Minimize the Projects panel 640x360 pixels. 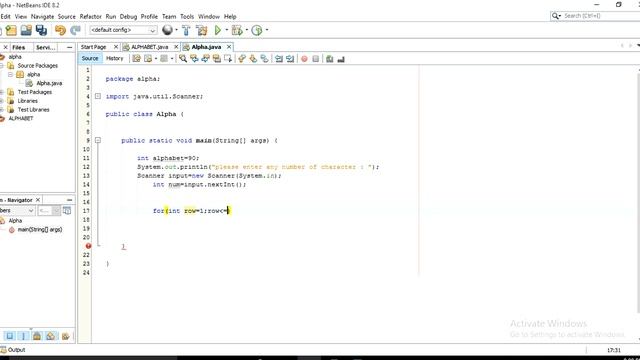(x=69, y=48)
